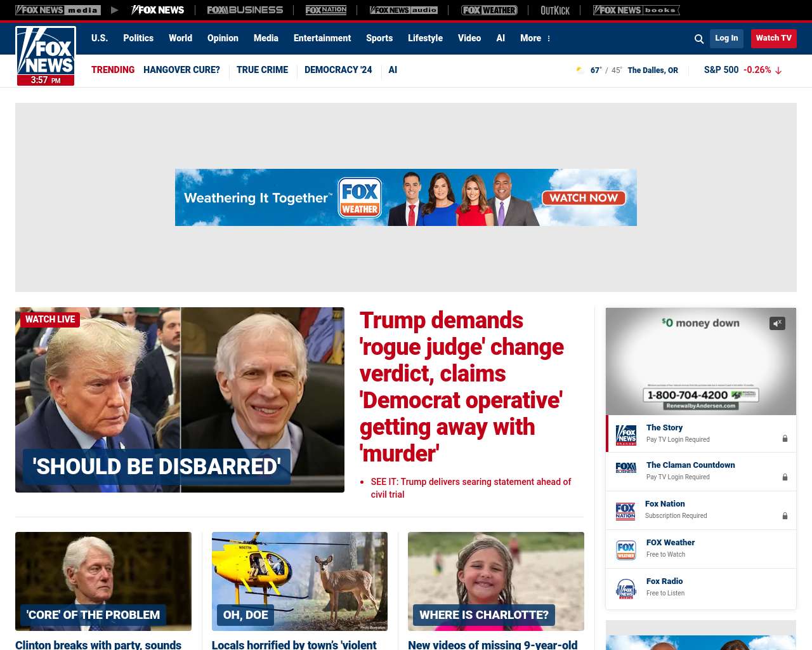Click the Fox News Radio icon in the watch list
The image size is (812, 650).
(626, 588)
